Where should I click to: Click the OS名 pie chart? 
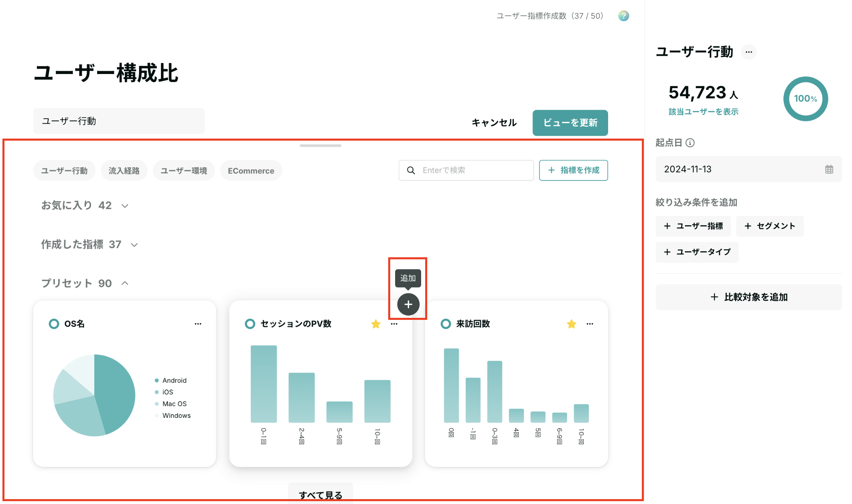coord(94,395)
